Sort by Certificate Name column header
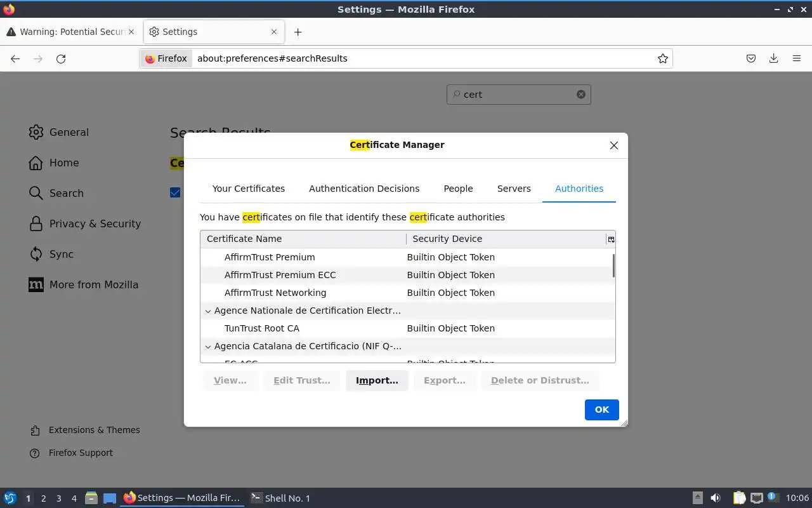 pyautogui.click(x=303, y=239)
